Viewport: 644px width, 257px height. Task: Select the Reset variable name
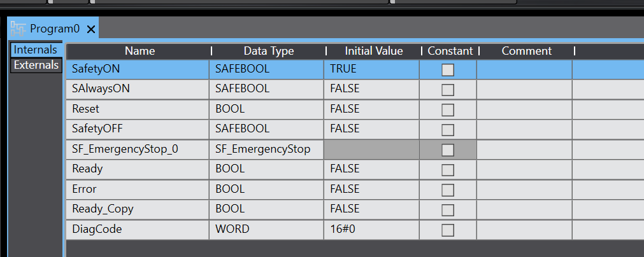click(x=138, y=109)
